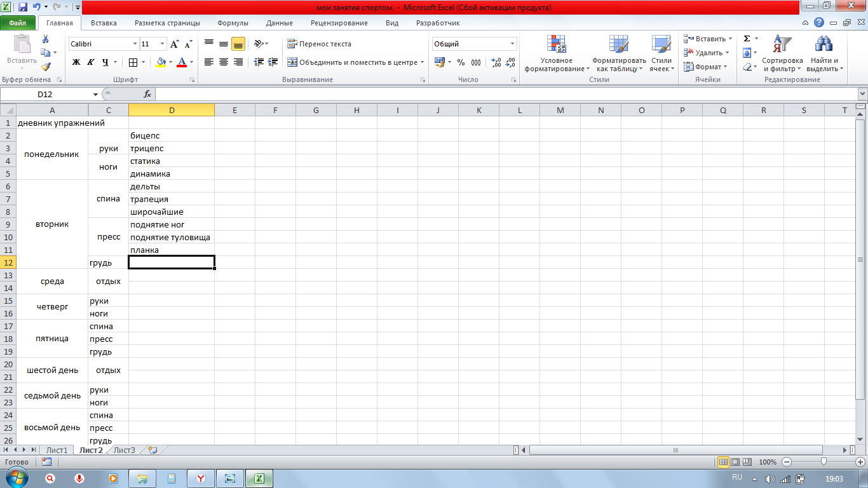Apply thousands separator 000 format
Viewport: 868px width, 488px height.
(x=476, y=62)
